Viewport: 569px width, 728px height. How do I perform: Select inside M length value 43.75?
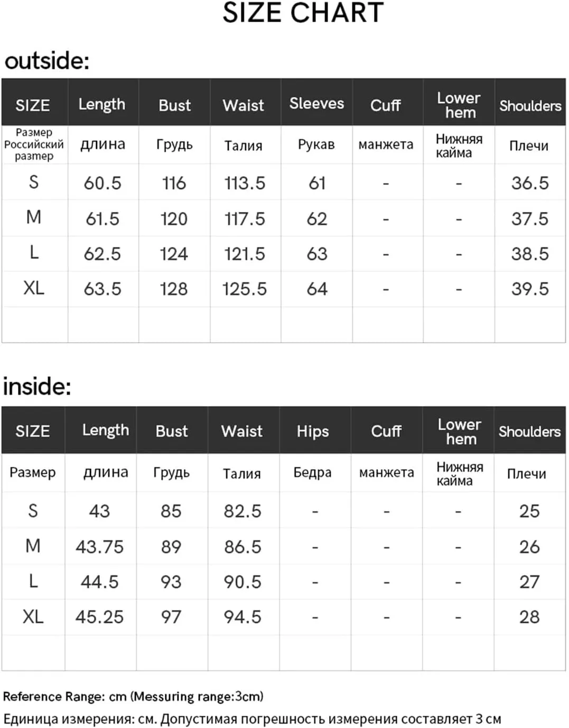pos(99,547)
